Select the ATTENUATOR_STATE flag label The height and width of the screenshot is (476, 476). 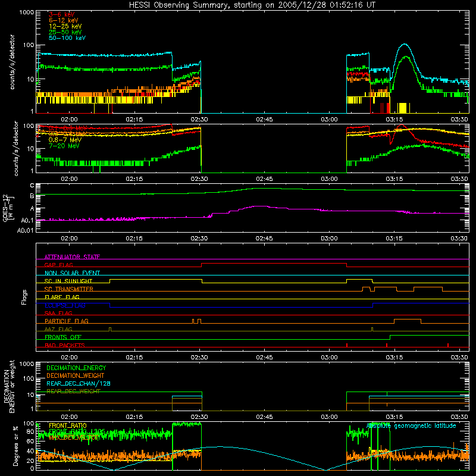72,257
